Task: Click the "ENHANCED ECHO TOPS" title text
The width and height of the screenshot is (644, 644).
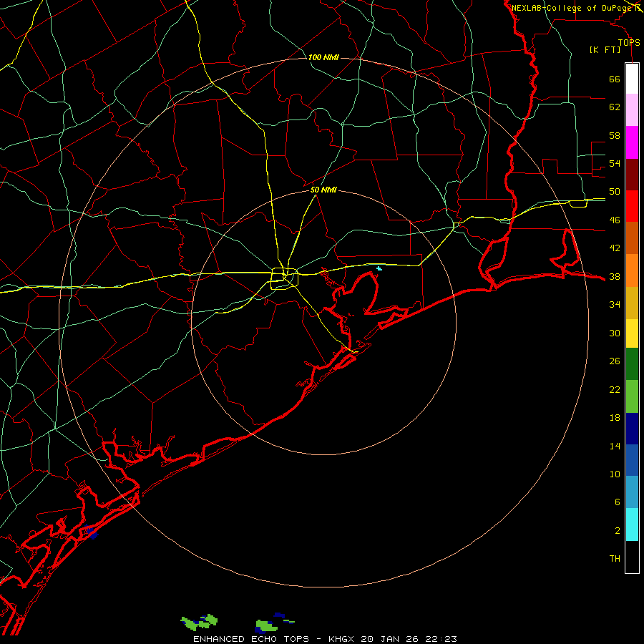Action: click(x=251, y=639)
